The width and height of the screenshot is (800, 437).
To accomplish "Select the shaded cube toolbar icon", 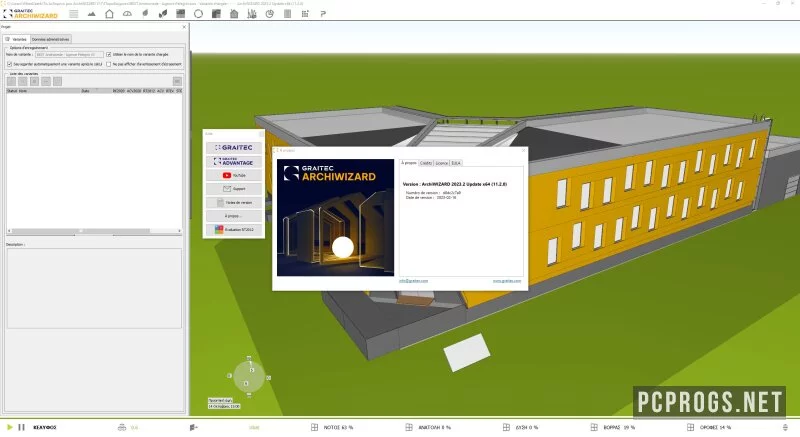I will pos(216,14).
